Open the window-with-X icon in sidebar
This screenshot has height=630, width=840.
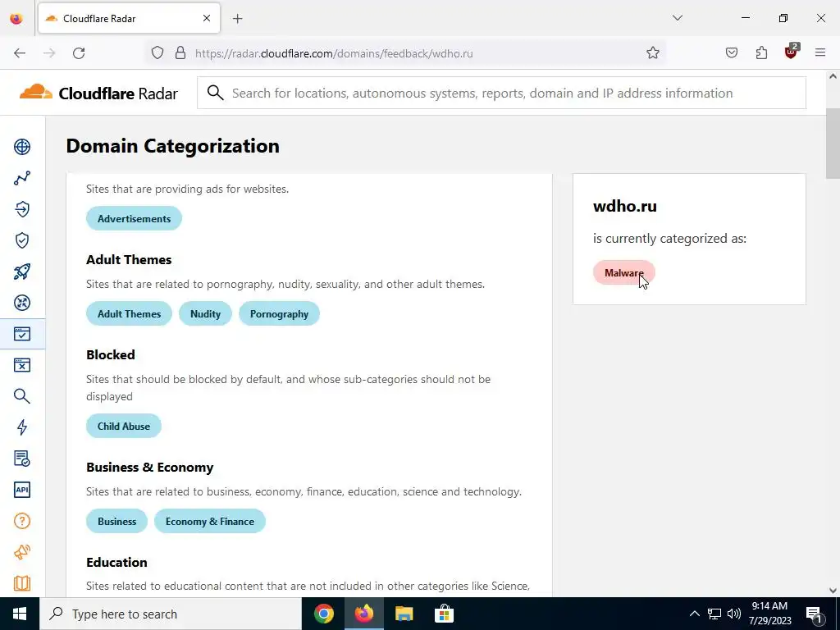click(x=22, y=365)
